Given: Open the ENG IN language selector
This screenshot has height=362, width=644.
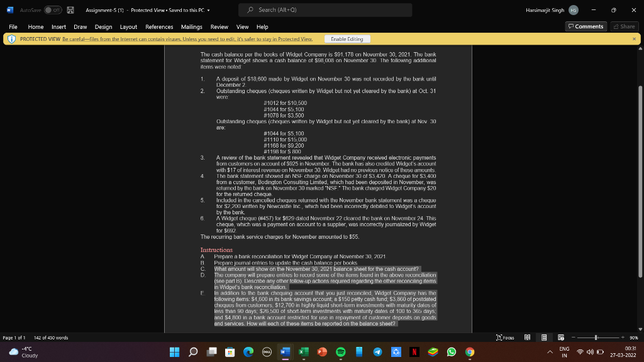Looking at the screenshot, I should click(x=565, y=352).
